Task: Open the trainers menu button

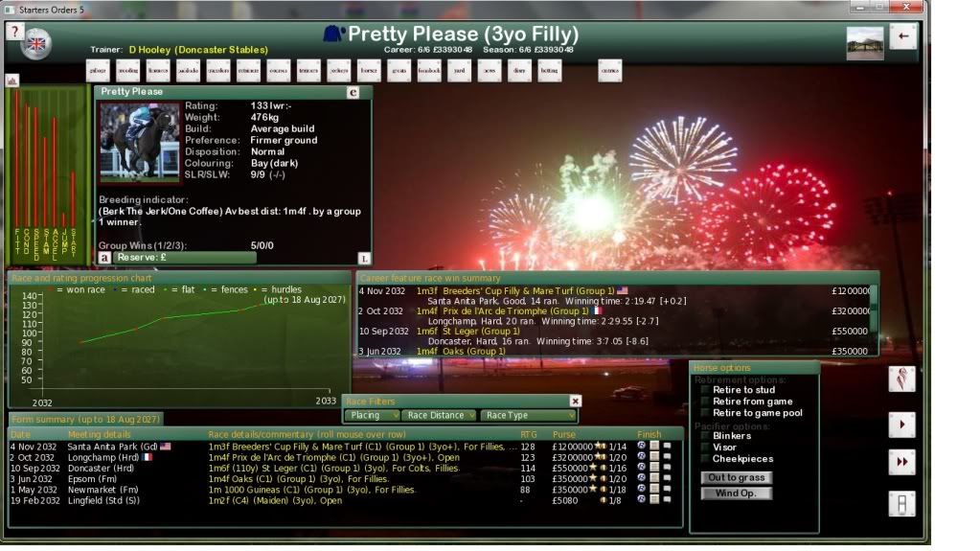Action: tap(308, 71)
